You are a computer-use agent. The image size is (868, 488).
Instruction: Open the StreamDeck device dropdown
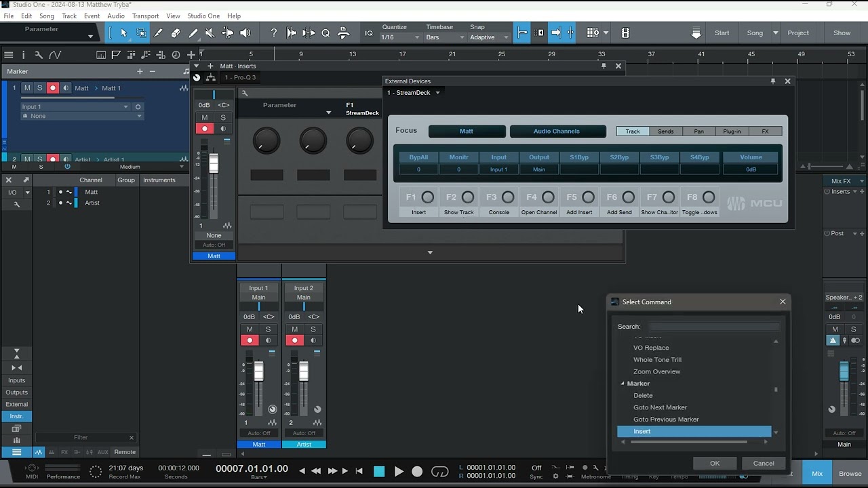pyautogui.click(x=414, y=93)
